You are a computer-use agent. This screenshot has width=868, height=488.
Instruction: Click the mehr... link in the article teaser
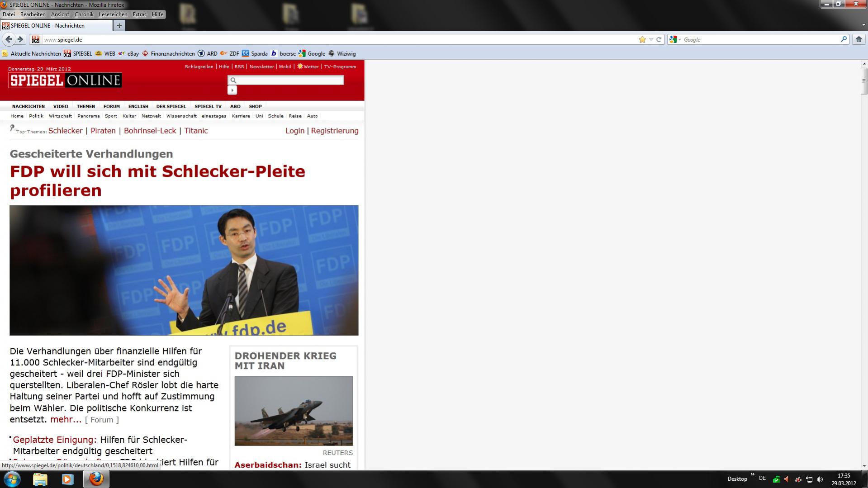point(66,419)
